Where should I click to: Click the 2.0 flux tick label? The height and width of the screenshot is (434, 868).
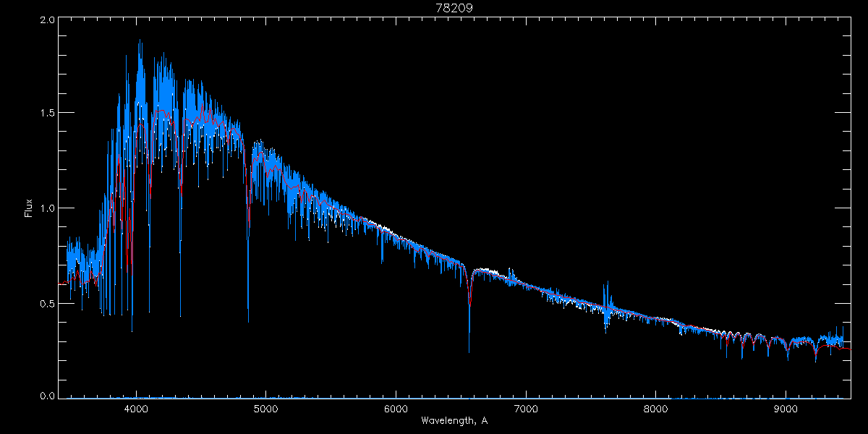[x=47, y=20]
